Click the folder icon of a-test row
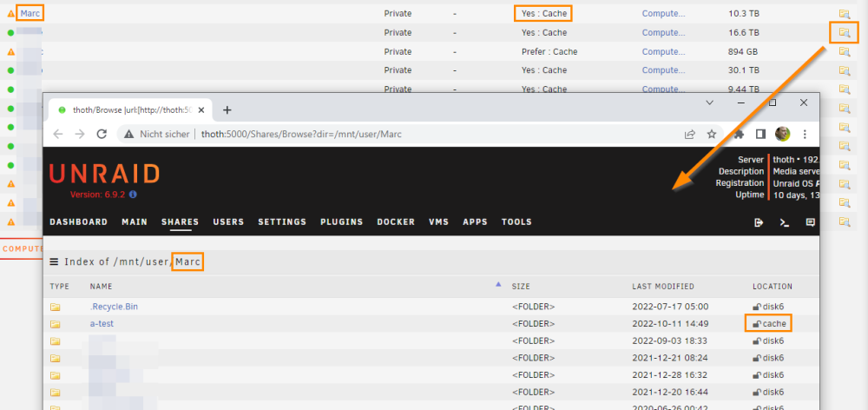This screenshot has height=410, width=868. pyautogui.click(x=56, y=323)
